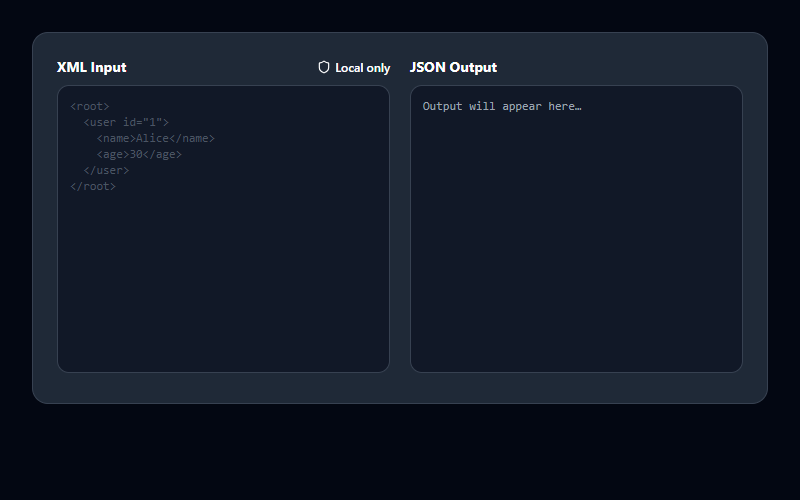The height and width of the screenshot is (500, 800).
Task: Focus the XML Input text area
Action: (223, 229)
